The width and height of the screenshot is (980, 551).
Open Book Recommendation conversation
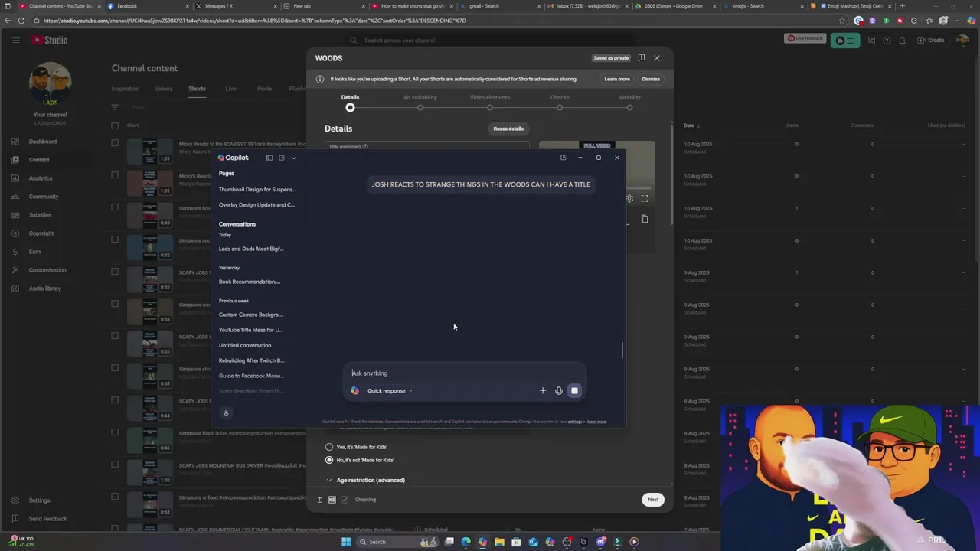(250, 282)
